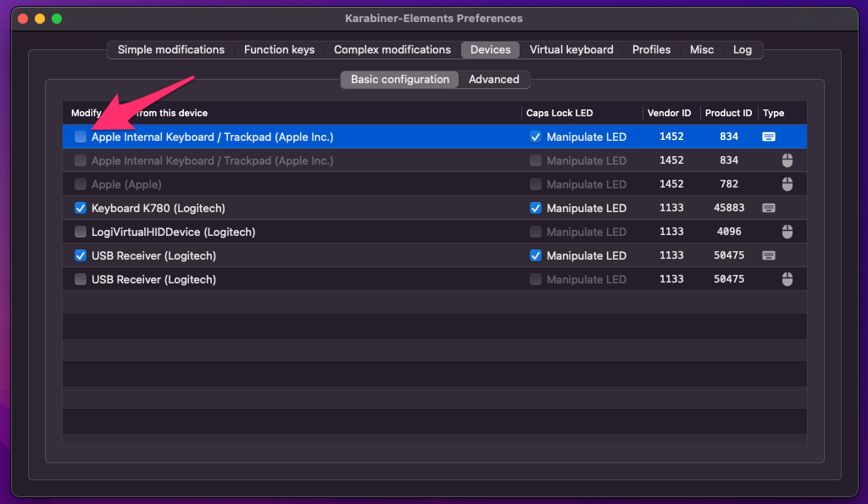The width and height of the screenshot is (868, 504).
Task: Click the Caps Lock LED column header
Action: click(559, 113)
